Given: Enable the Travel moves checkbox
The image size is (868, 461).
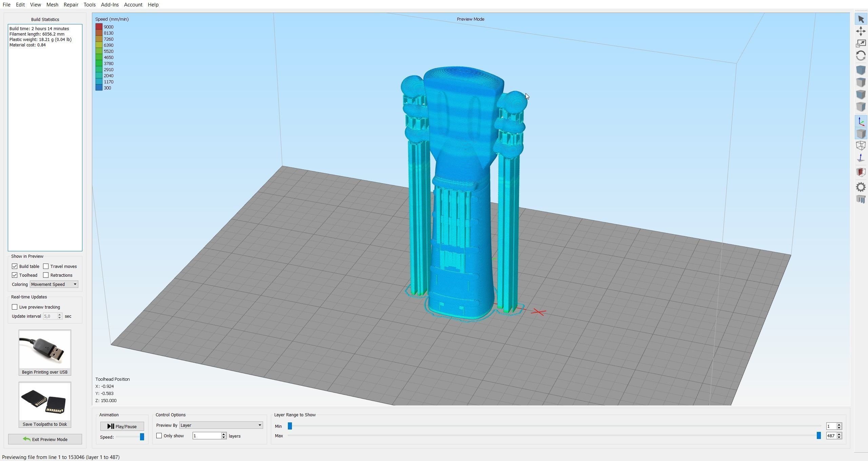Looking at the screenshot, I should pyautogui.click(x=46, y=266).
